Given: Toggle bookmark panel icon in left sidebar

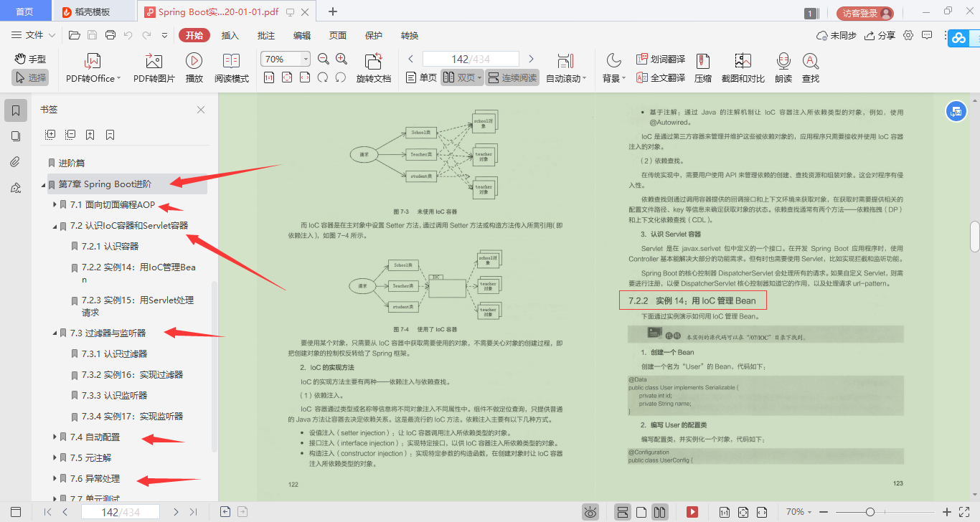Looking at the screenshot, I should click(16, 110).
